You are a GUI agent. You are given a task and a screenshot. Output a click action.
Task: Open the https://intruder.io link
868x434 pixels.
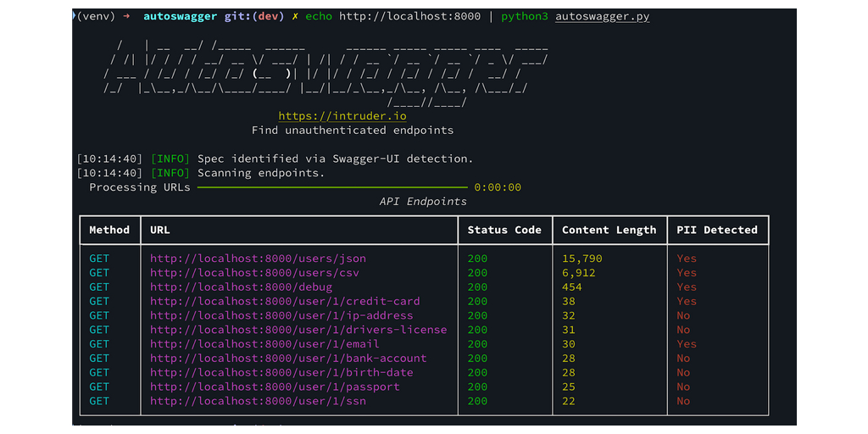pyautogui.click(x=342, y=116)
